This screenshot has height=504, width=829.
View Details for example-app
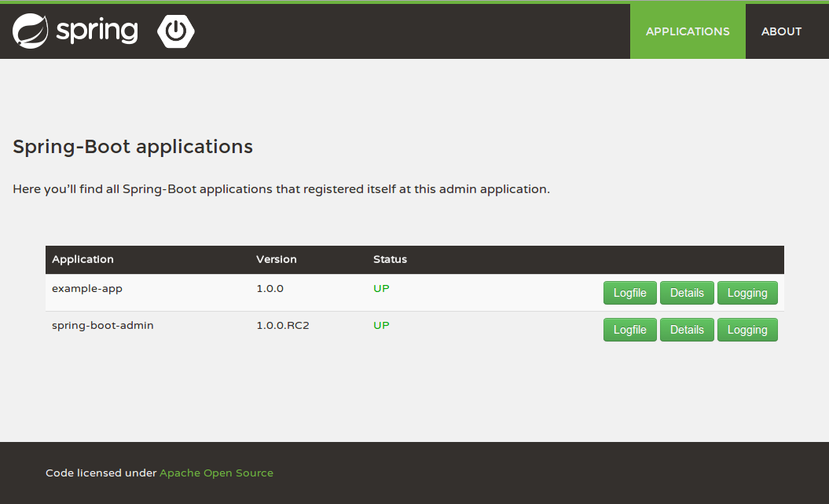[x=687, y=293]
